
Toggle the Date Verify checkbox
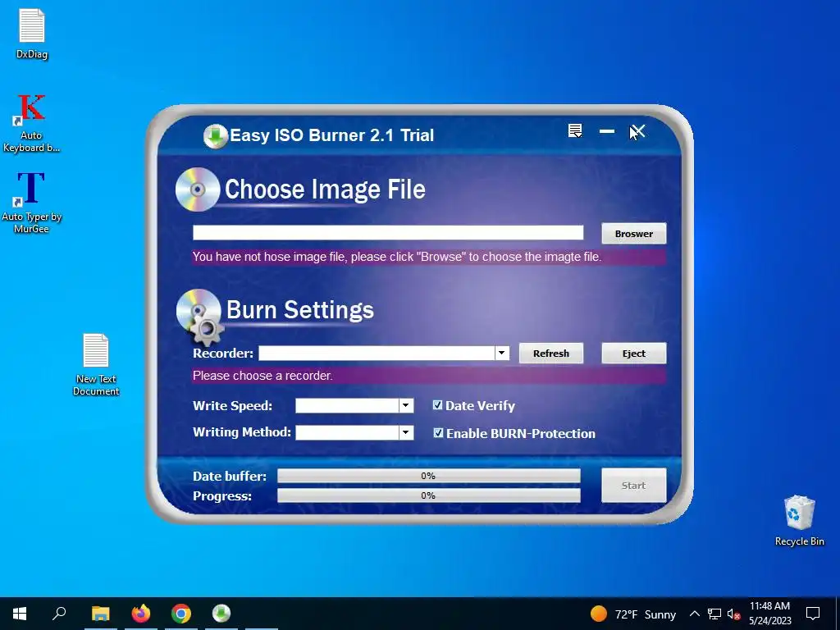(x=438, y=405)
